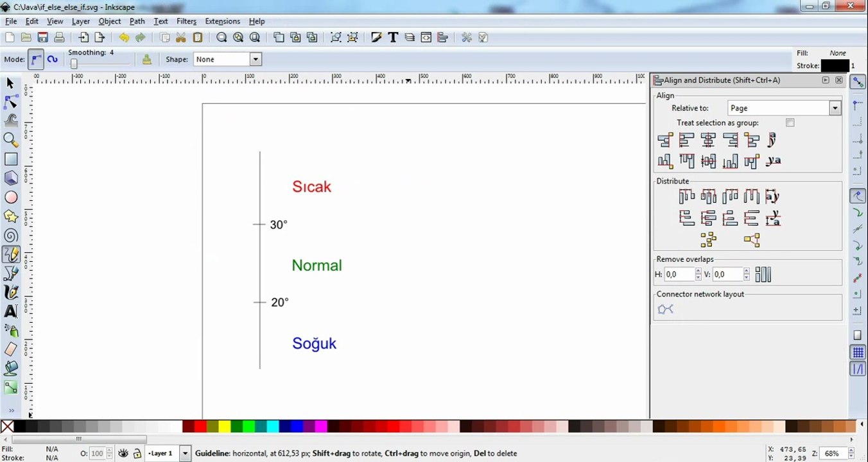Toggle snap to guides button
The height and width of the screenshot is (462, 868).
tap(858, 369)
